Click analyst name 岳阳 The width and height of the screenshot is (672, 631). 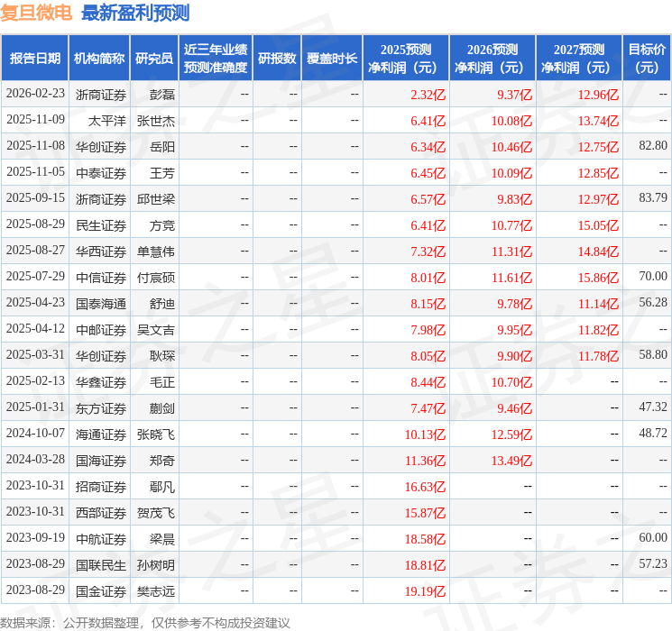point(162,147)
